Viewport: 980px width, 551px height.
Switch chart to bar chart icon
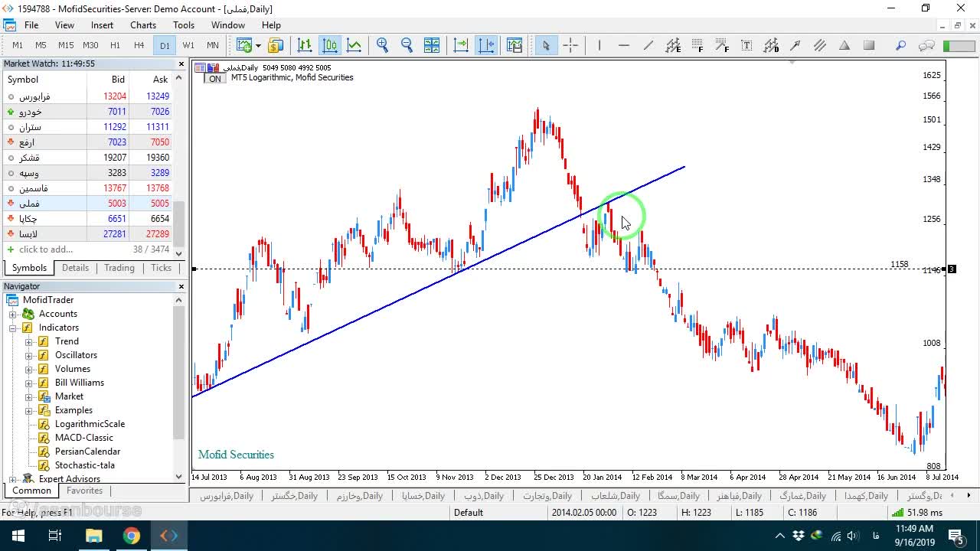pos(305,45)
